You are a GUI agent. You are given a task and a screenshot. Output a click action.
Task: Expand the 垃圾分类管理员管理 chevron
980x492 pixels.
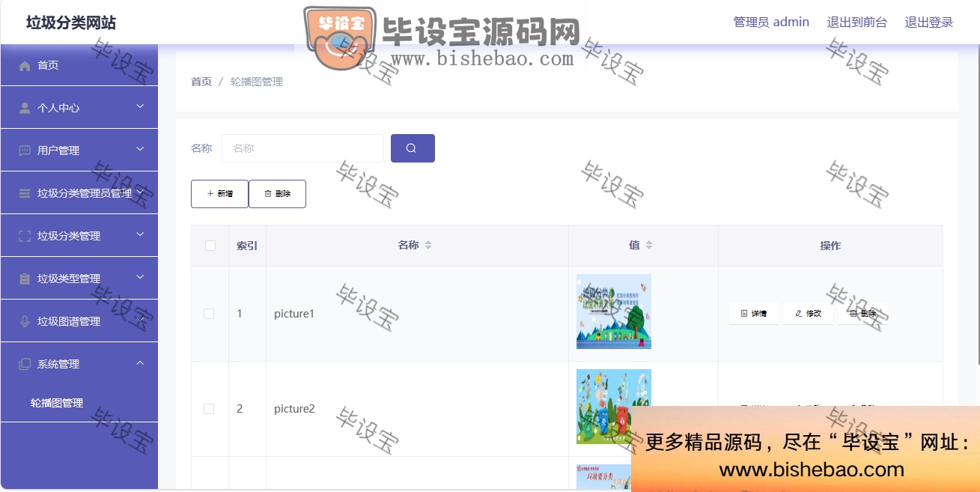click(140, 192)
